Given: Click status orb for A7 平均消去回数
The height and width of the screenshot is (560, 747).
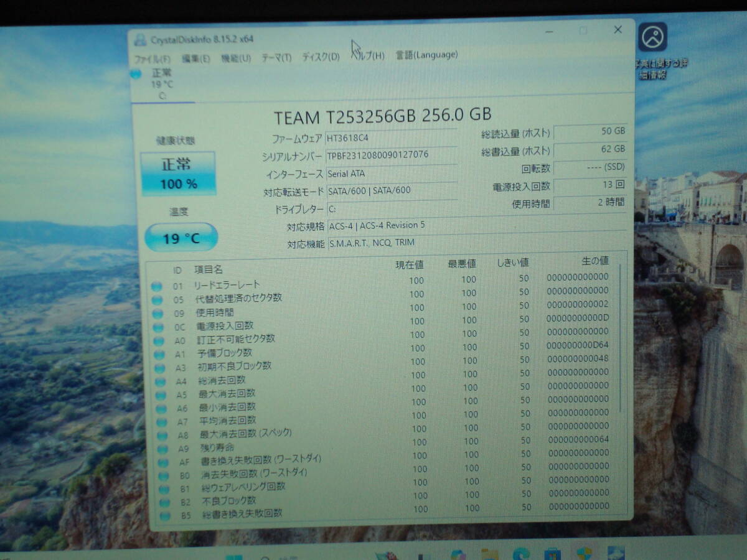Looking at the screenshot, I should [x=161, y=422].
